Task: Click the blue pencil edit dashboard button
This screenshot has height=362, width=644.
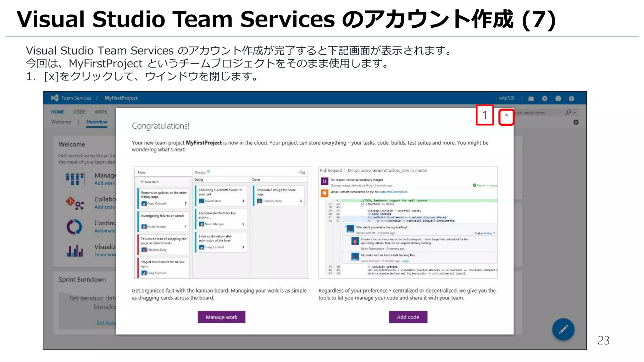Action: pos(563,329)
